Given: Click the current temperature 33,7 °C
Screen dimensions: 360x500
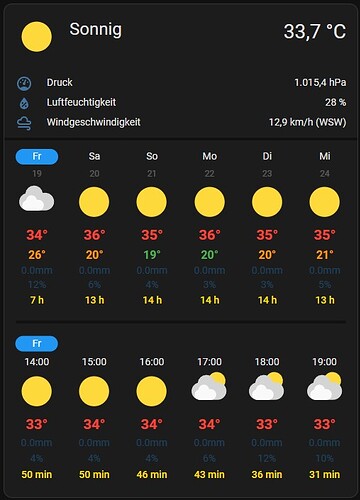Looking at the screenshot, I should pyautogui.click(x=315, y=32).
